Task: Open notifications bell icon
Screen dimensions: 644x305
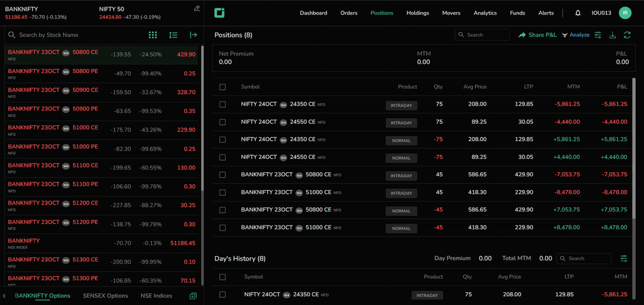Action: click(578, 13)
